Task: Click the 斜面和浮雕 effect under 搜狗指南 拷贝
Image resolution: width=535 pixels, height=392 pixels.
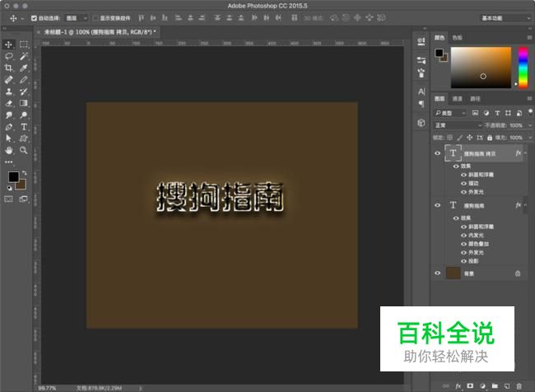Action: tap(481, 175)
